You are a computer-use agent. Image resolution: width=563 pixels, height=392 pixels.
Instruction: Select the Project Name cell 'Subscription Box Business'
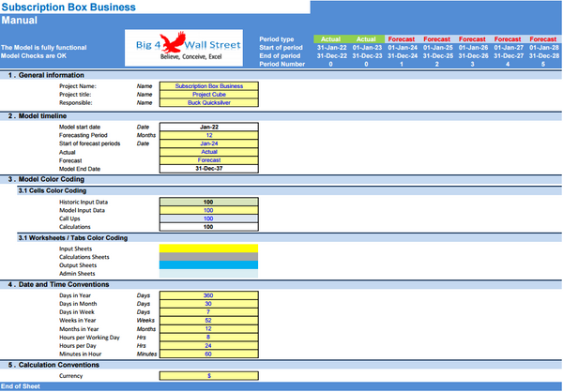point(208,85)
